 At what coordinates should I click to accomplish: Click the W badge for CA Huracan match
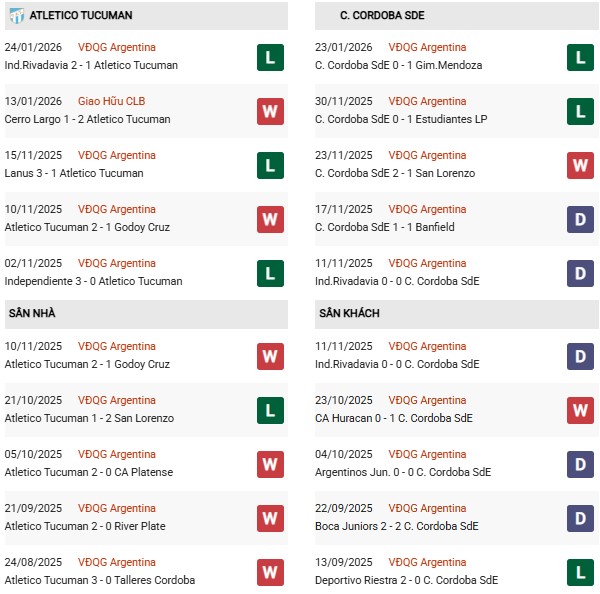[580, 410]
